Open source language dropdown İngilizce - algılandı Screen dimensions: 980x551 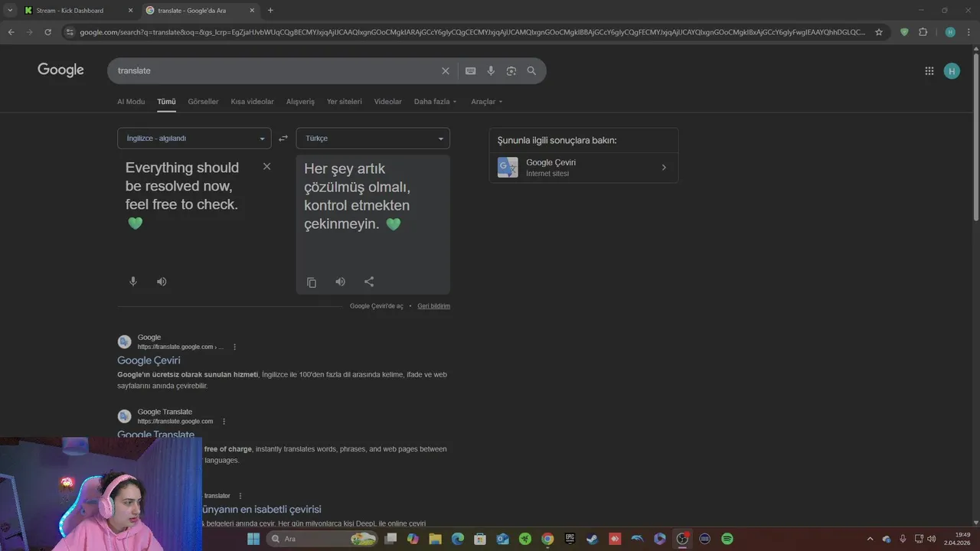(x=194, y=139)
